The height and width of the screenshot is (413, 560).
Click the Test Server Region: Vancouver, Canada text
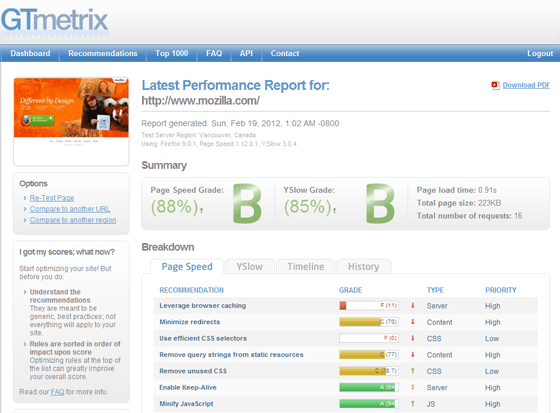(x=198, y=135)
